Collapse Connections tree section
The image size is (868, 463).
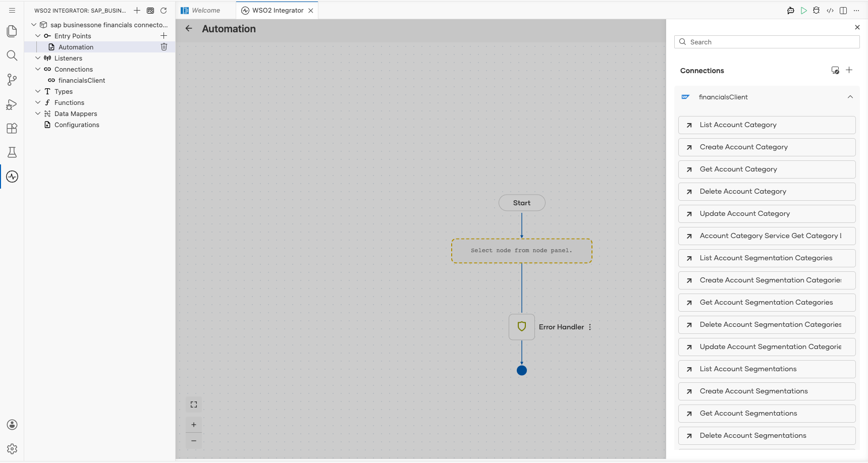pos(38,69)
